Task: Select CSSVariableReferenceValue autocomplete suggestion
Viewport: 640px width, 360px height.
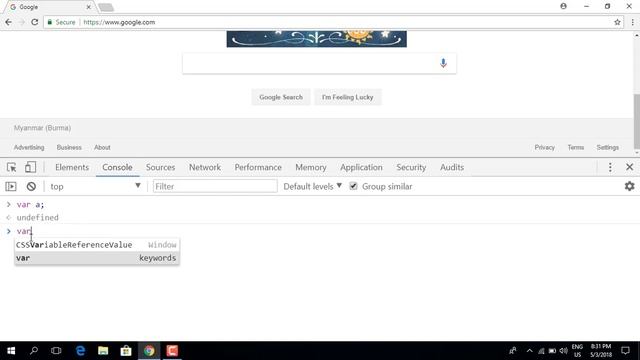Action: pos(97,245)
